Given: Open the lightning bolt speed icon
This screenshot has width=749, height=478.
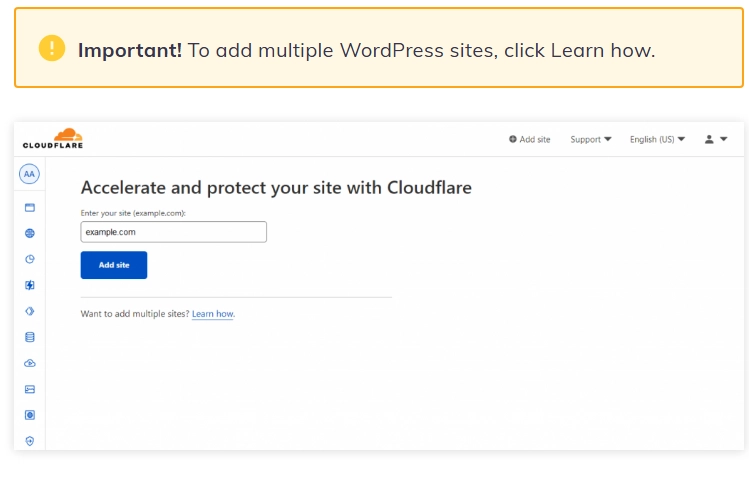Looking at the screenshot, I should tap(30, 285).
